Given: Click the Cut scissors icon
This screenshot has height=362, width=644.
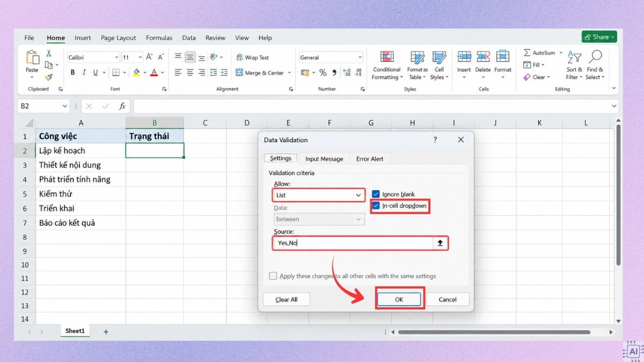Looking at the screenshot, I should (48, 54).
